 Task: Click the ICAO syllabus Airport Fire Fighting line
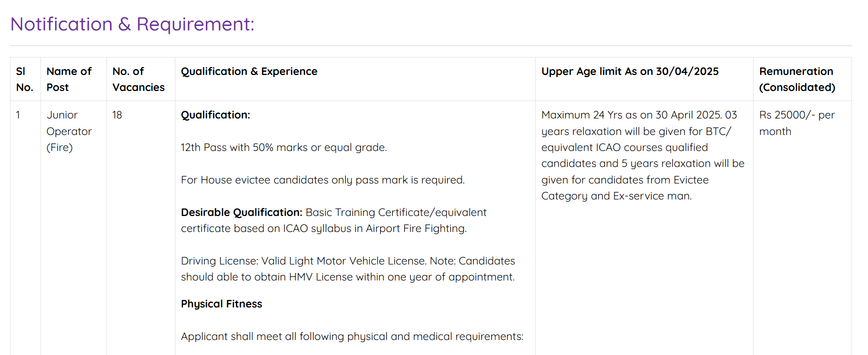tap(324, 228)
